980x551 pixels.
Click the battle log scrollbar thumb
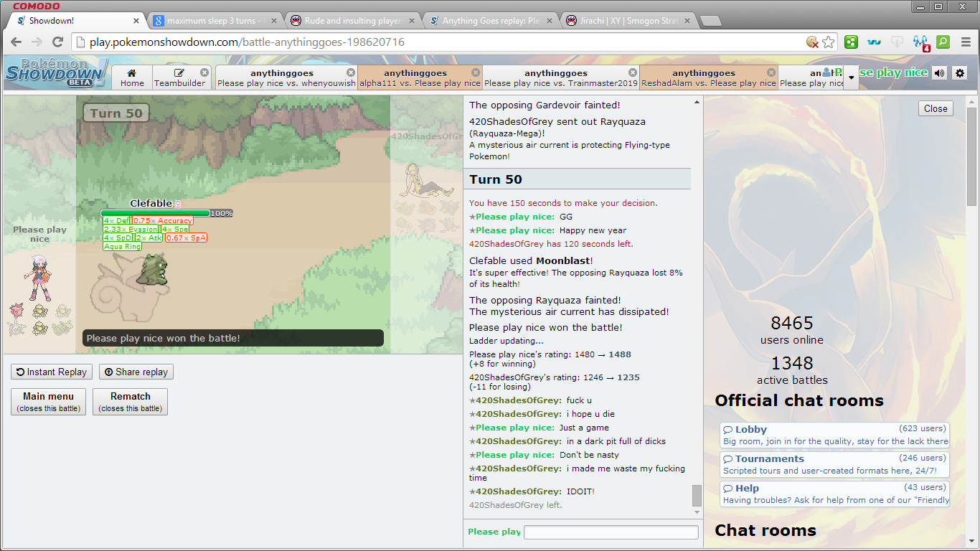coord(697,496)
